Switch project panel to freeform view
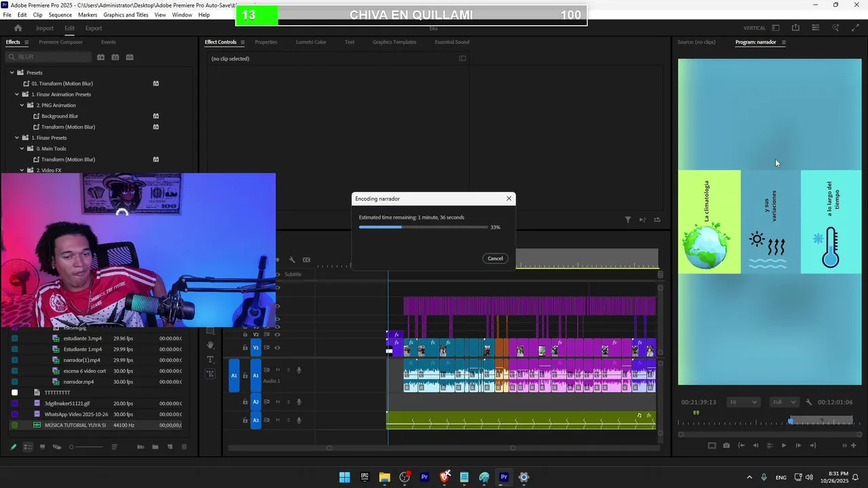The width and height of the screenshot is (868, 488). pos(57,447)
